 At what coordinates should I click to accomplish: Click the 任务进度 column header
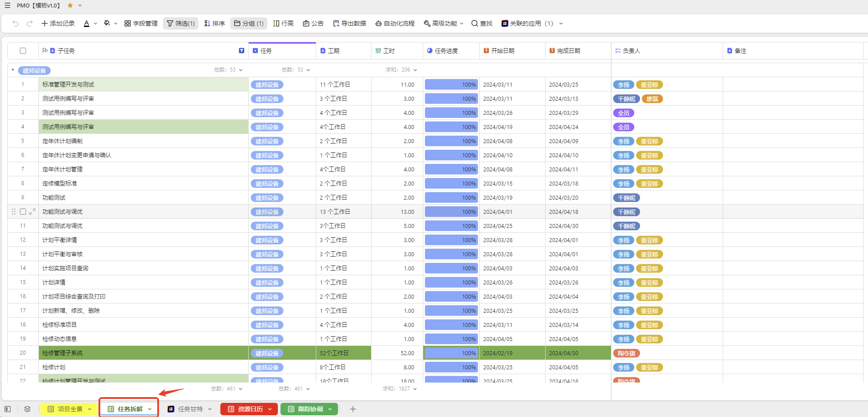(451, 51)
